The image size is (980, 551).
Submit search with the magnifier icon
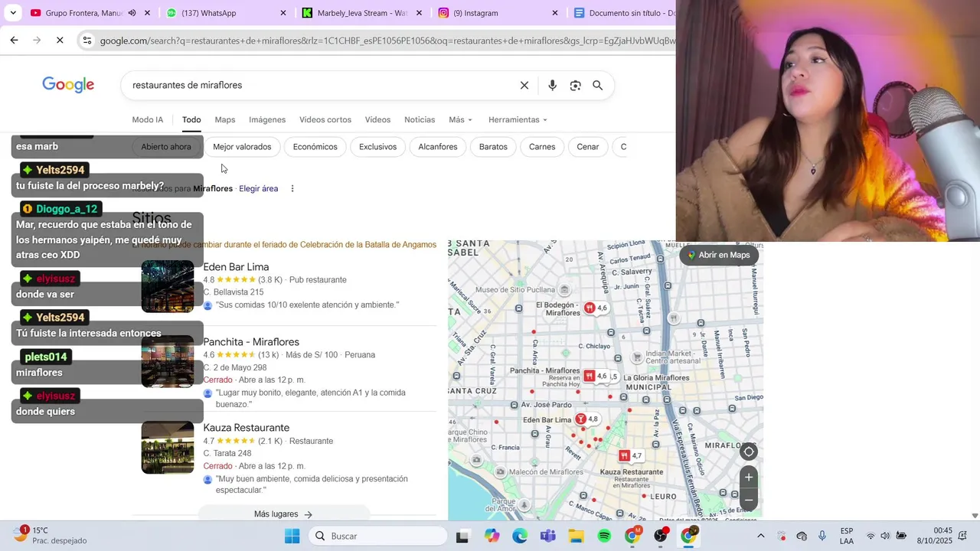pos(598,85)
